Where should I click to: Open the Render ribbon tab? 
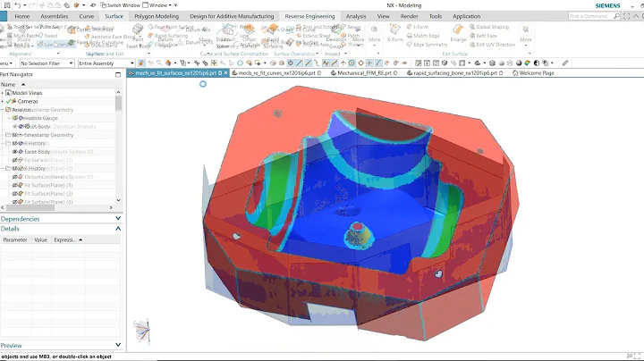(x=409, y=16)
